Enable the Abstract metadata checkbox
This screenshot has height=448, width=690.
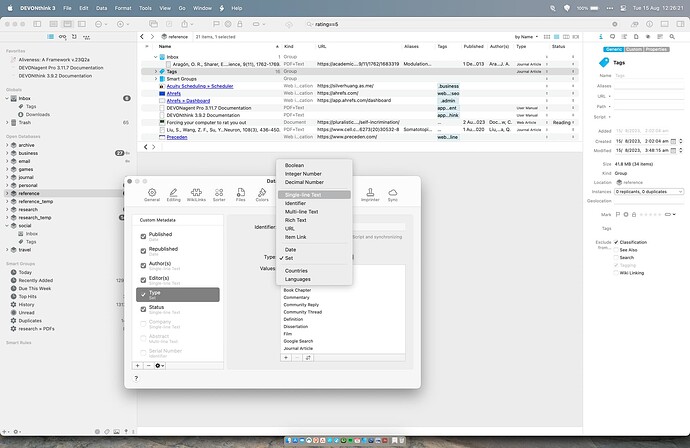tap(143, 338)
